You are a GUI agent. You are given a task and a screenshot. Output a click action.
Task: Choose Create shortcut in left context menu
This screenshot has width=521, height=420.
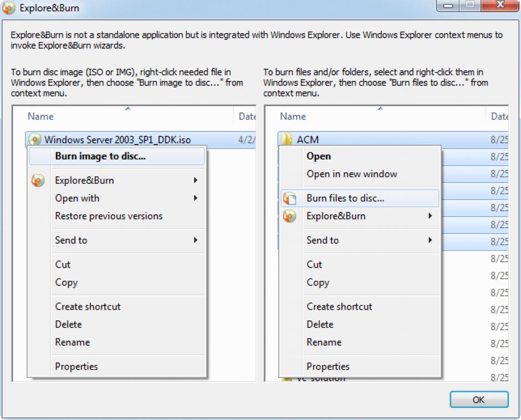point(116,307)
